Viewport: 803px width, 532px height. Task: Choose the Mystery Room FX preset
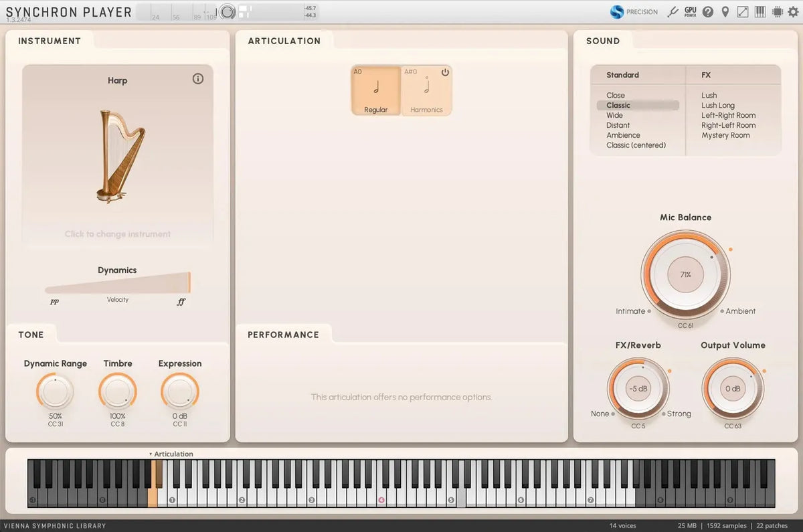click(726, 135)
